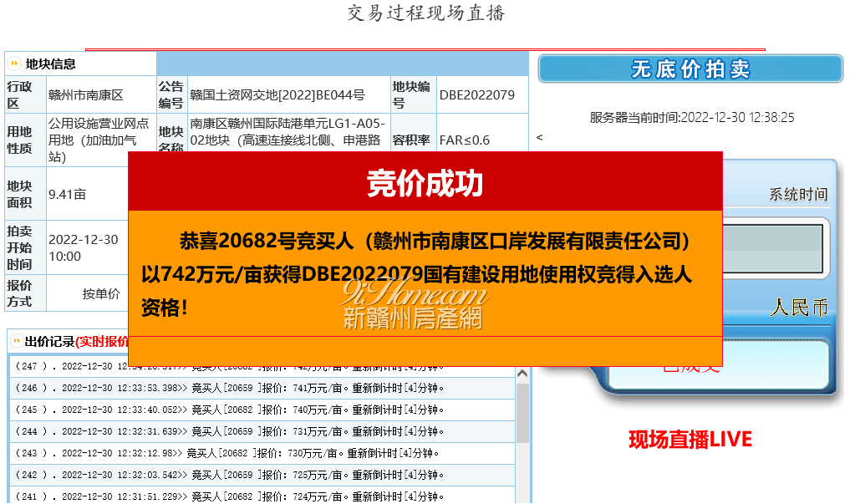Click the collapse arrow left of server time
Viewport: 850px width, 504px height.
pos(539,137)
